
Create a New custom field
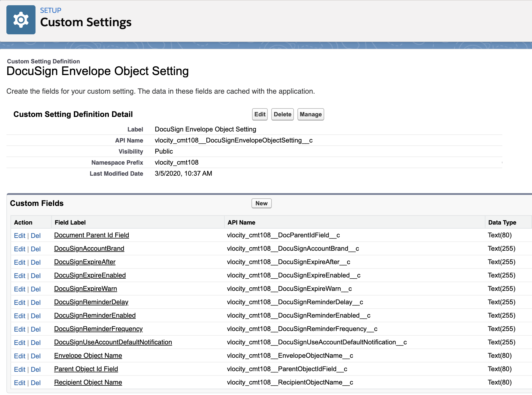[261, 203]
